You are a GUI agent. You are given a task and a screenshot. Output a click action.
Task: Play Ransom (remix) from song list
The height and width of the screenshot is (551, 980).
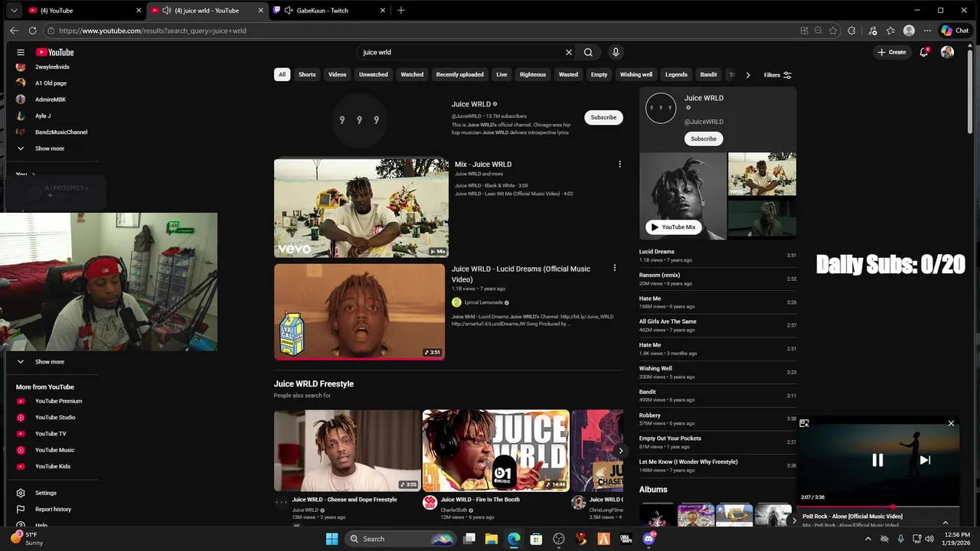pos(717,279)
